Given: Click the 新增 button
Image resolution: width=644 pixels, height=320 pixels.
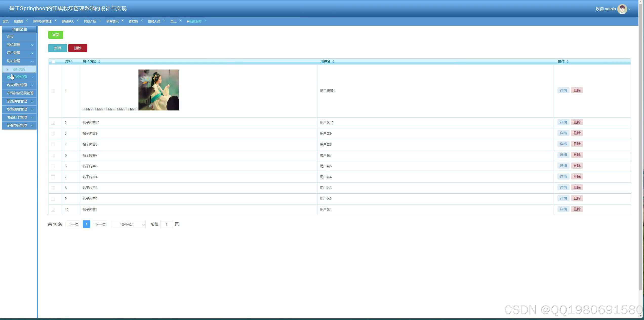Looking at the screenshot, I should [57, 48].
